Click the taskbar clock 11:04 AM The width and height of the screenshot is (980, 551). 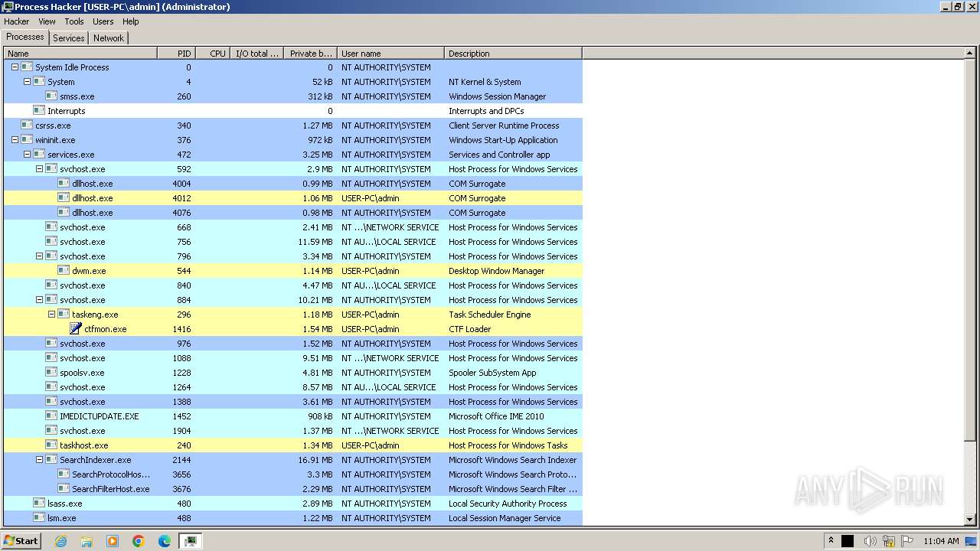coord(941,541)
